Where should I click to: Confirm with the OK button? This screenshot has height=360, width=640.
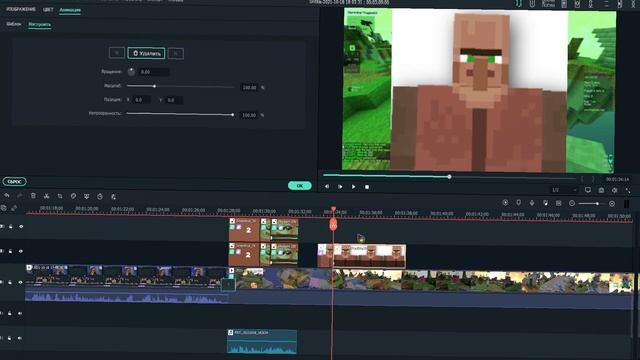[x=300, y=186]
